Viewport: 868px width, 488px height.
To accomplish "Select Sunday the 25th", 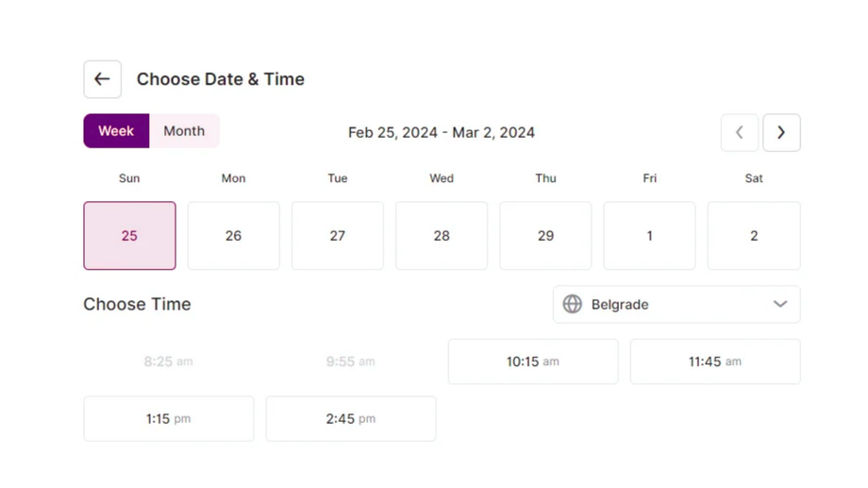I will pyautogui.click(x=129, y=236).
